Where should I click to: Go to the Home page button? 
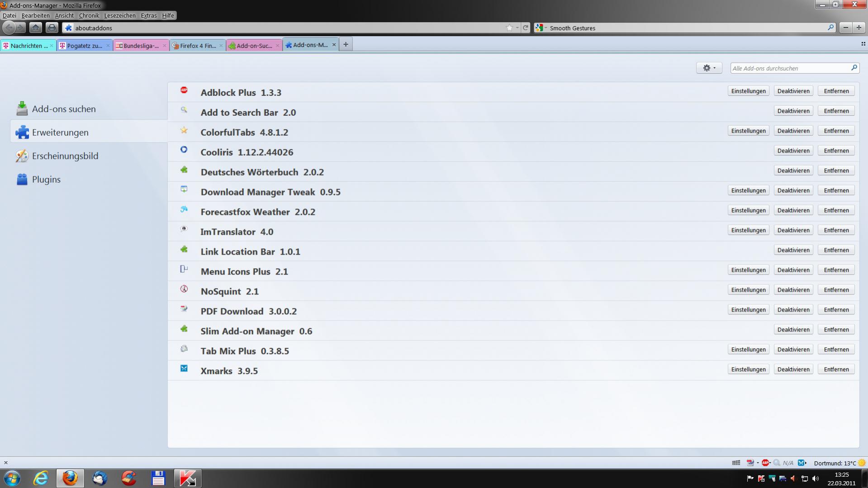[x=36, y=28]
